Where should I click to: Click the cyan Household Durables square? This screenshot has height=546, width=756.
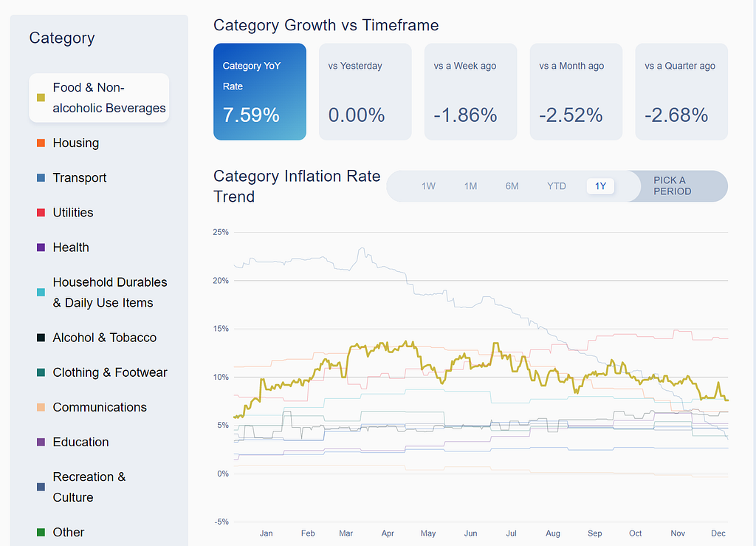tap(41, 293)
